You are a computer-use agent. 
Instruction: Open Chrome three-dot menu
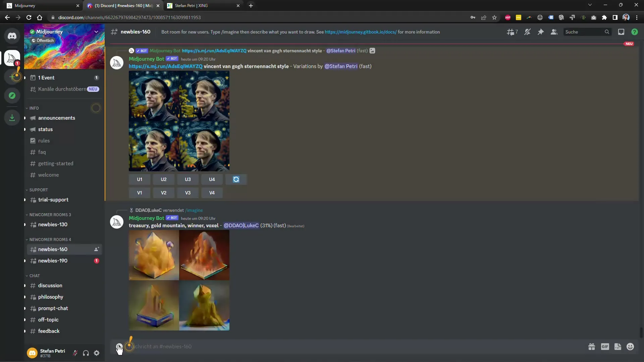click(637, 17)
